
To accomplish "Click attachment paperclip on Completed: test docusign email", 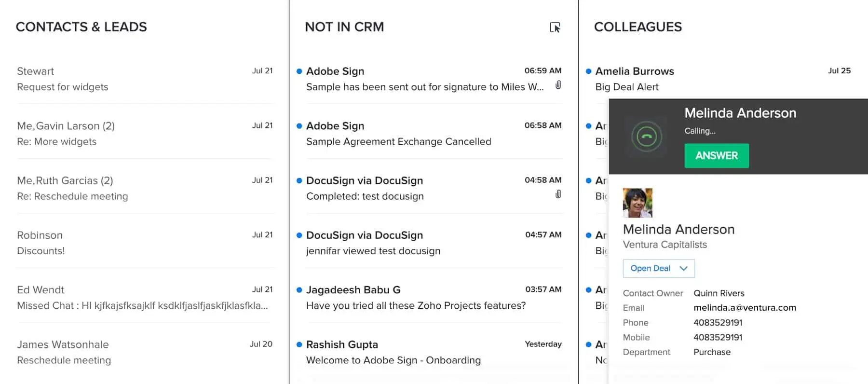I will coord(558,194).
